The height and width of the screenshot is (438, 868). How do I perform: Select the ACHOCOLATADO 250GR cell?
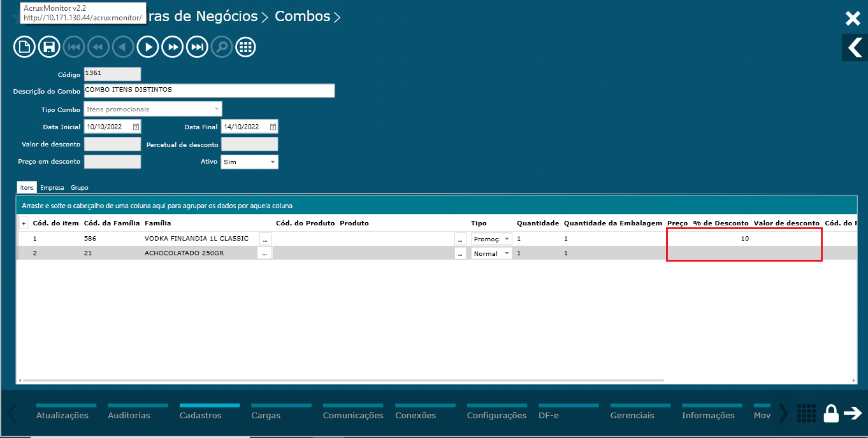(x=184, y=253)
